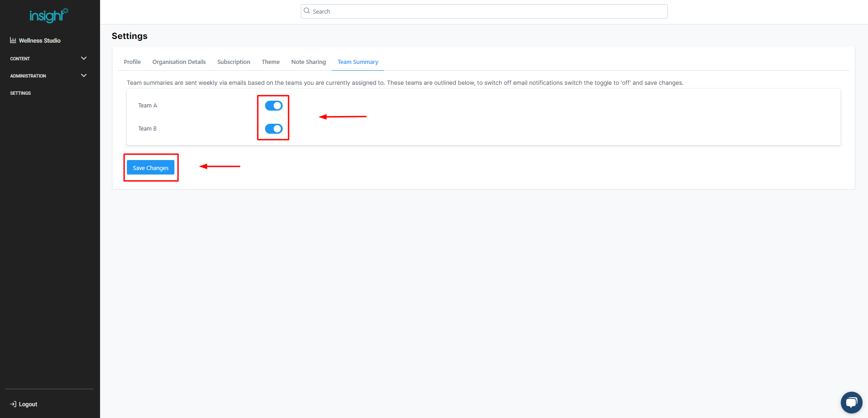Switch to Organisation Details tab

[x=179, y=62]
